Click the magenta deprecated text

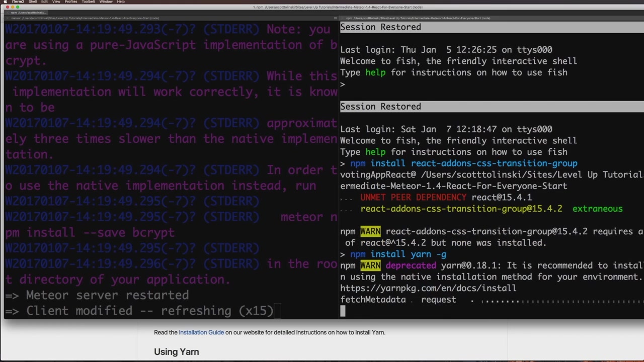pyautogui.click(x=411, y=265)
